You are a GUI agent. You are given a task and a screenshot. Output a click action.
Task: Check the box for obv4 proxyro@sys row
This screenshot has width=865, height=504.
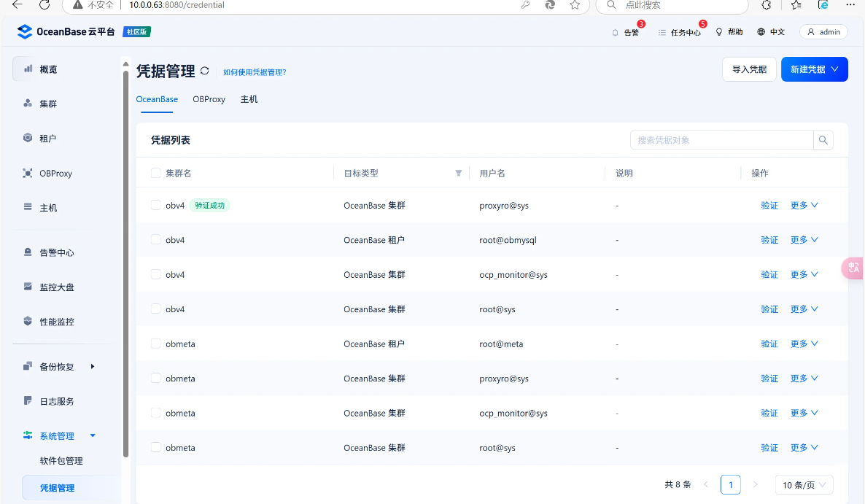point(155,206)
